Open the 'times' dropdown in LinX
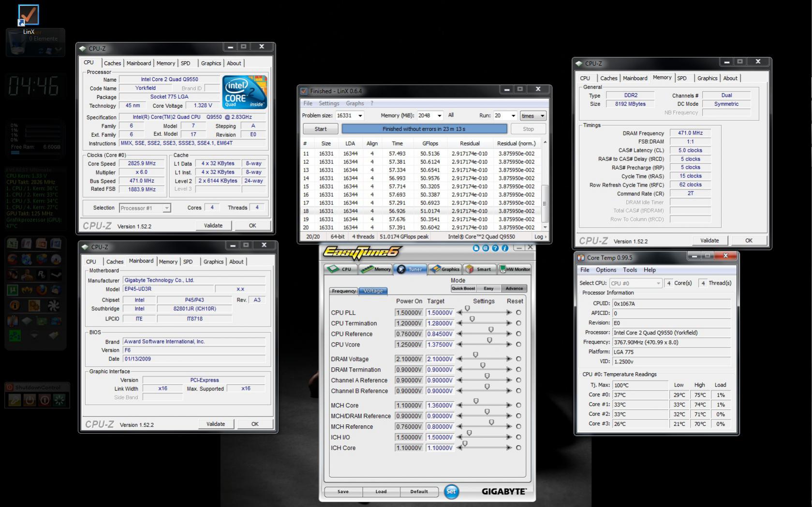The height and width of the screenshot is (507, 812). [x=533, y=116]
